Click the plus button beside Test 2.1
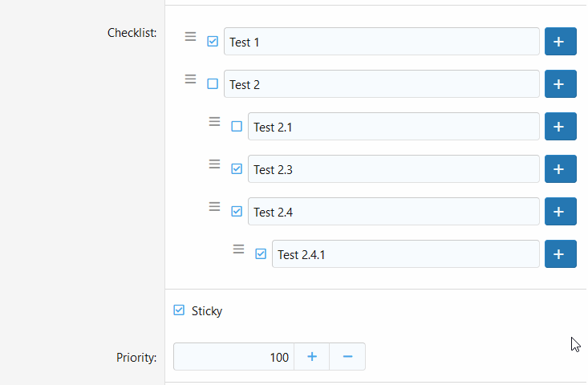The image size is (588, 385). pos(560,127)
